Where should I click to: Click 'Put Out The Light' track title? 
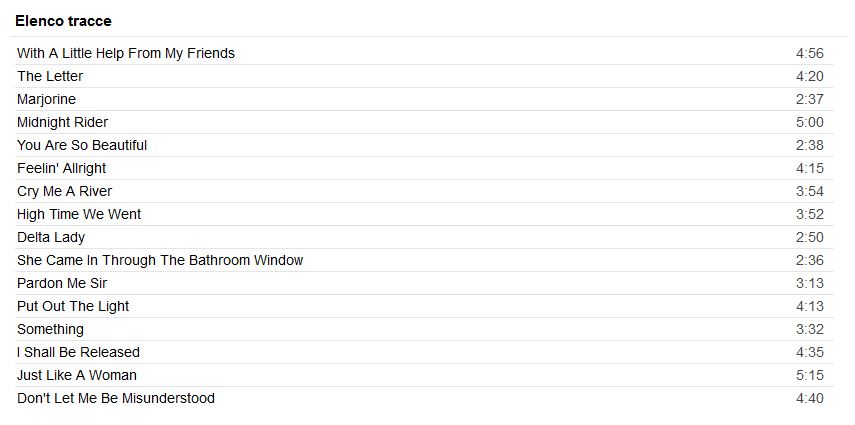pyautogui.click(x=73, y=306)
